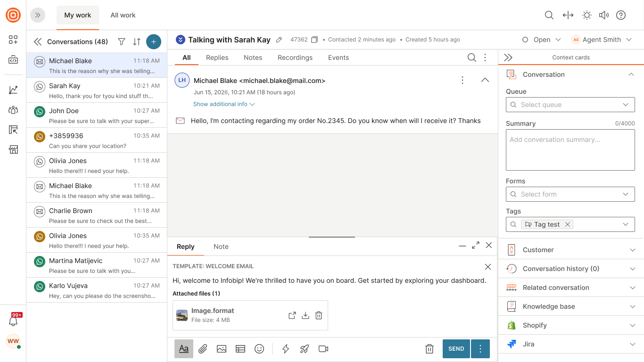The height and width of the screenshot is (362, 644).
Task: Switch to the Recordings tab
Action: pyautogui.click(x=295, y=58)
